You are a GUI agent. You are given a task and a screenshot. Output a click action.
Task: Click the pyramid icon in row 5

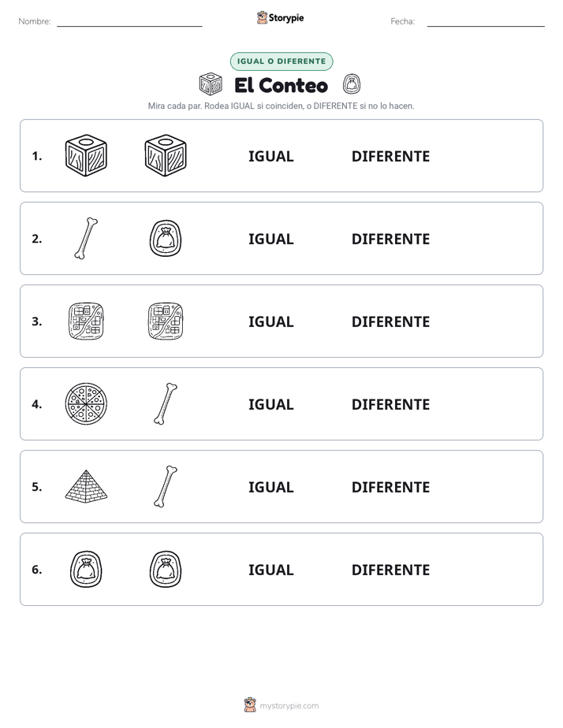pyautogui.click(x=86, y=486)
